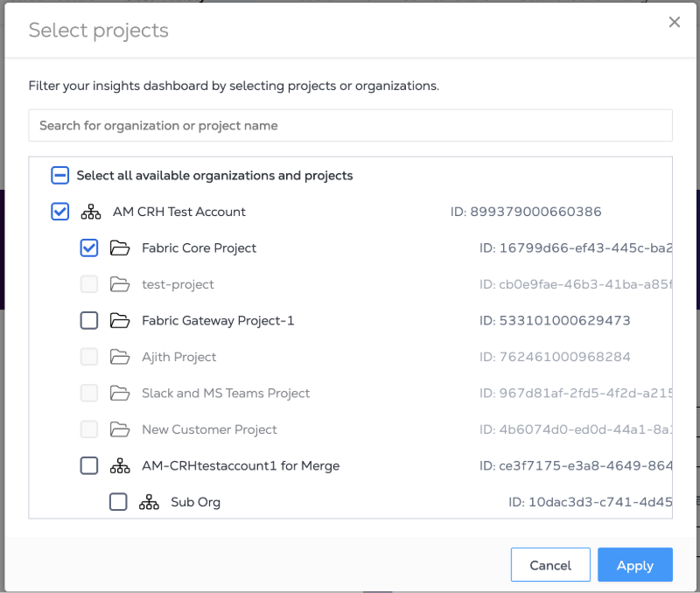Screen dimensions: 700x593
Task: Click Select all available organizations label
Action: 214,176
